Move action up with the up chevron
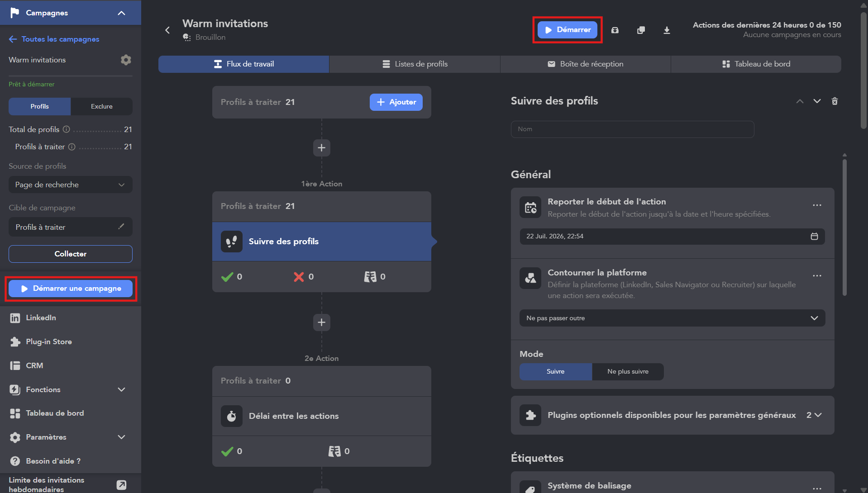Viewport: 868px width, 493px height. coord(800,101)
